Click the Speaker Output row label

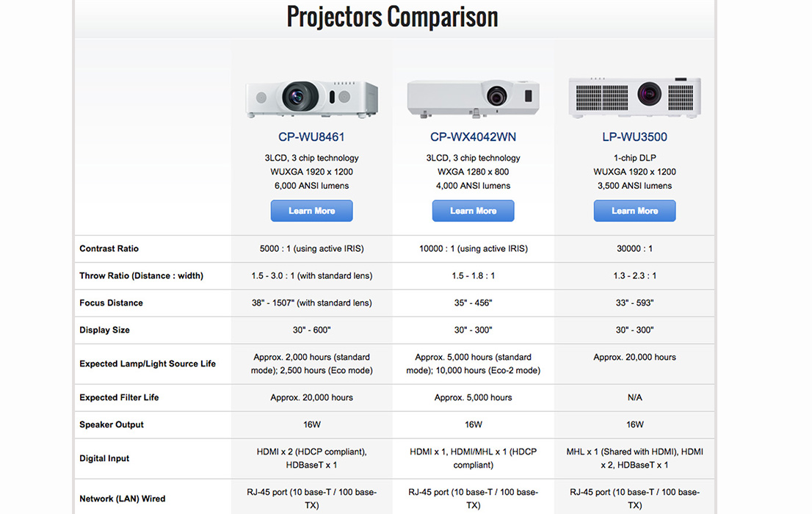tap(112, 425)
